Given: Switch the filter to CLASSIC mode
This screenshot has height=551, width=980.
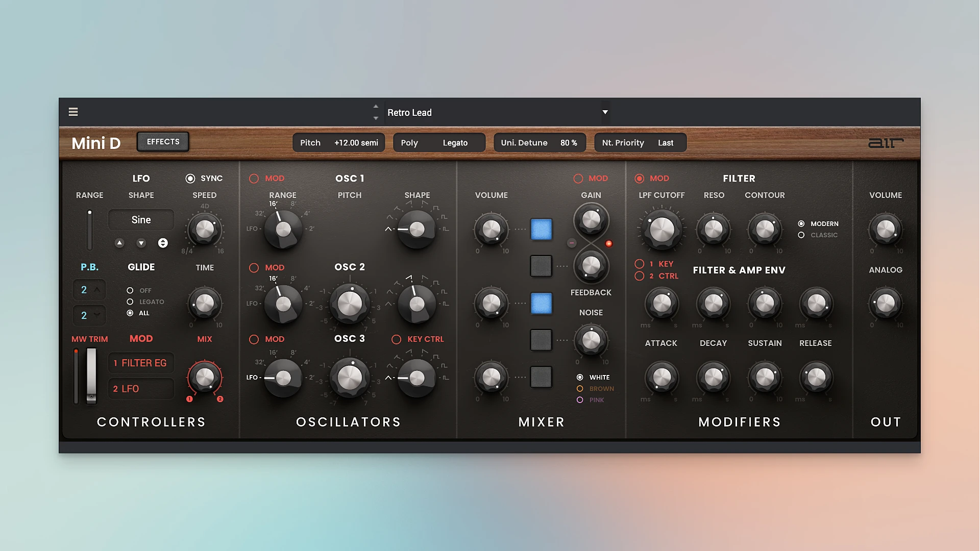Looking at the screenshot, I should pyautogui.click(x=801, y=235).
